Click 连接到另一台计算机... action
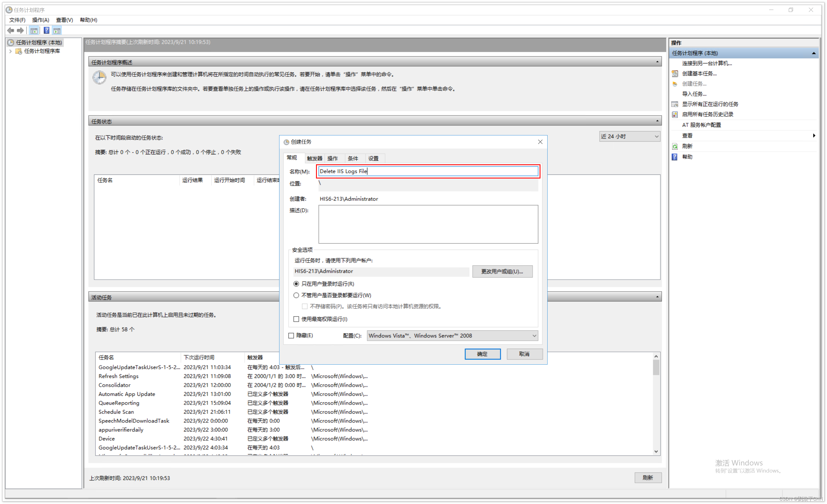 707,63
